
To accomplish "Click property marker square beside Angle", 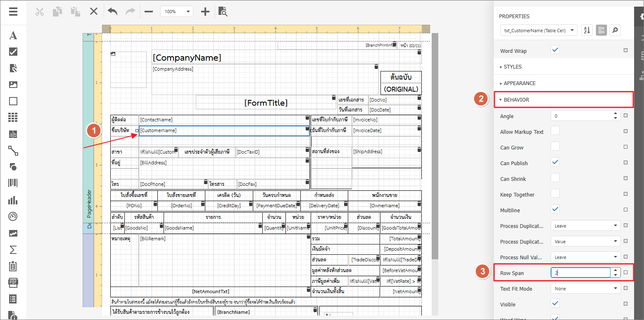I will click(625, 116).
